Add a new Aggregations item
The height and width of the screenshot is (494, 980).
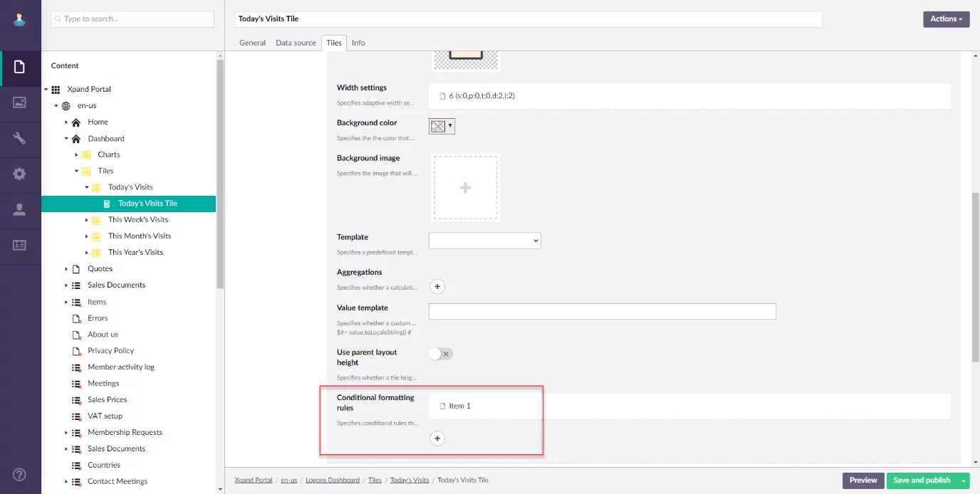437,287
